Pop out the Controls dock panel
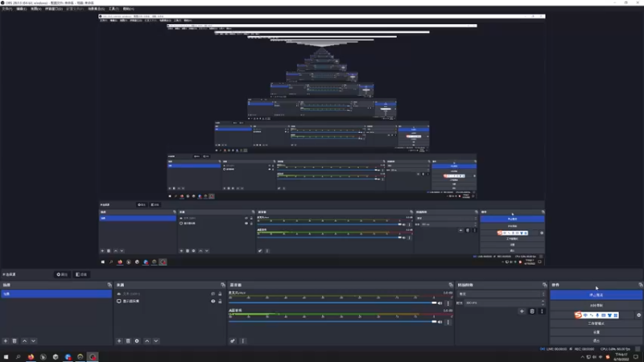 pyautogui.click(x=640, y=285)
